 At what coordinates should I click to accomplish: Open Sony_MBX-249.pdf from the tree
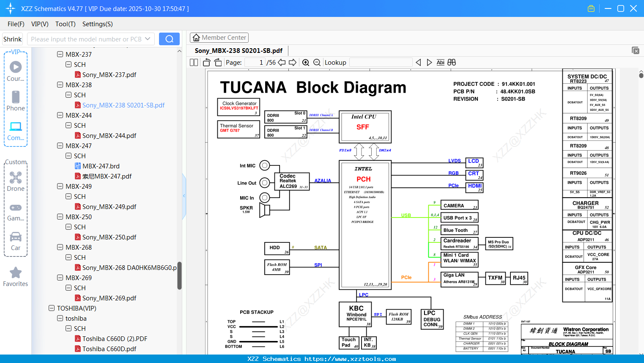pos(109,206)
